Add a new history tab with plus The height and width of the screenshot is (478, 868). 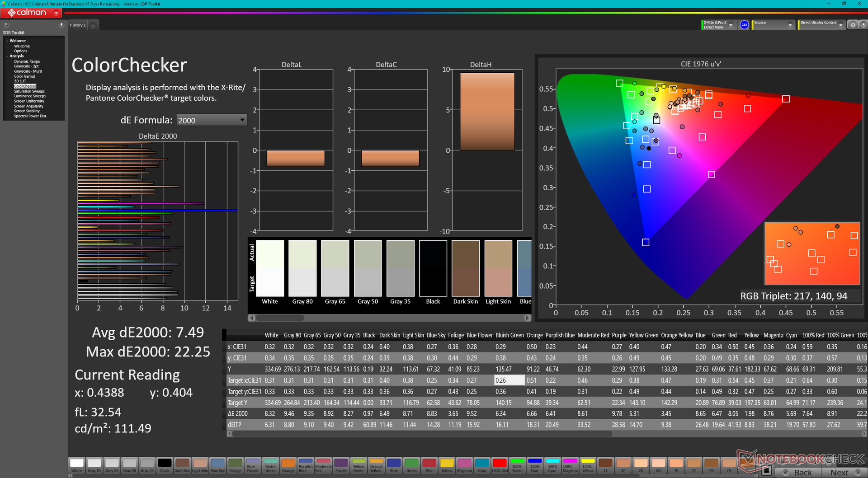[x=93, y=25]
